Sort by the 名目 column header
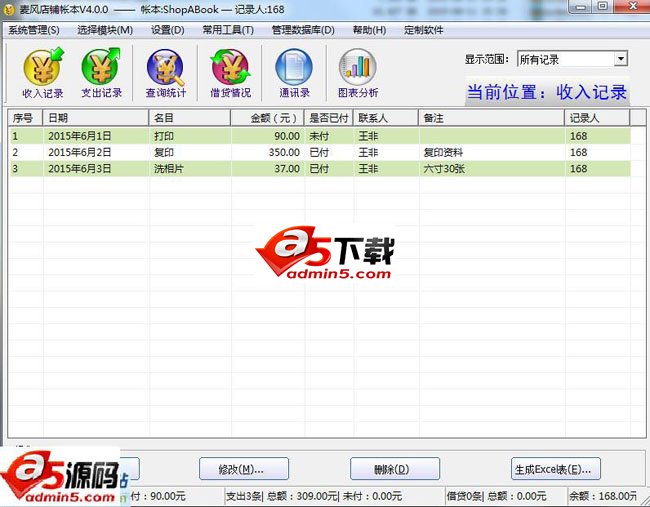 coord(189,118)
